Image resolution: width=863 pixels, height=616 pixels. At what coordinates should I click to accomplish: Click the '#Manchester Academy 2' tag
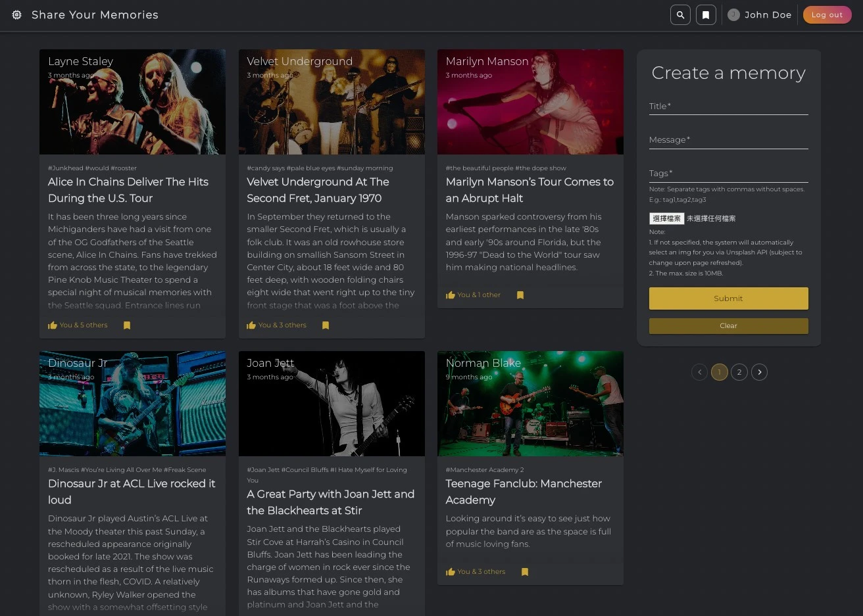(x=485, y=469)
